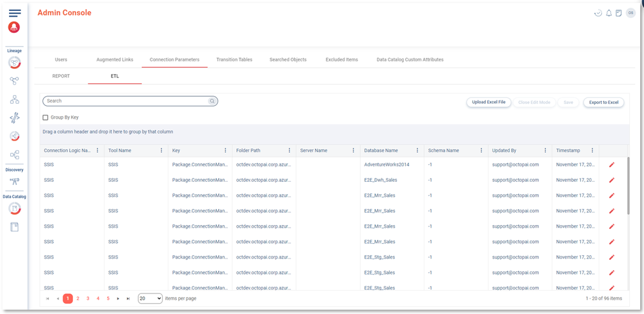Switch to the Transition Tables tab
644x314 pixels.
234,59
